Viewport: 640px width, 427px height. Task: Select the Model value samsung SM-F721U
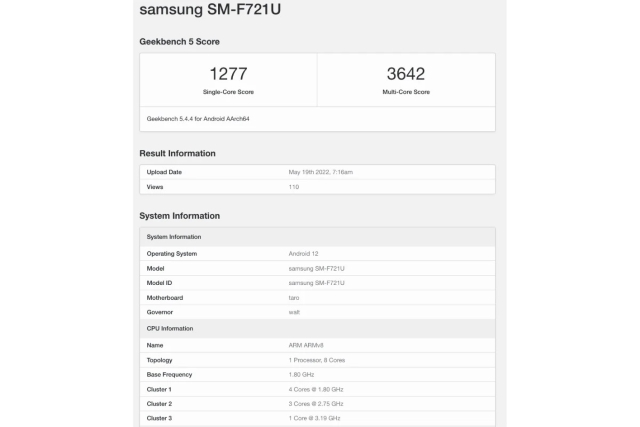(x=316, y=269)
